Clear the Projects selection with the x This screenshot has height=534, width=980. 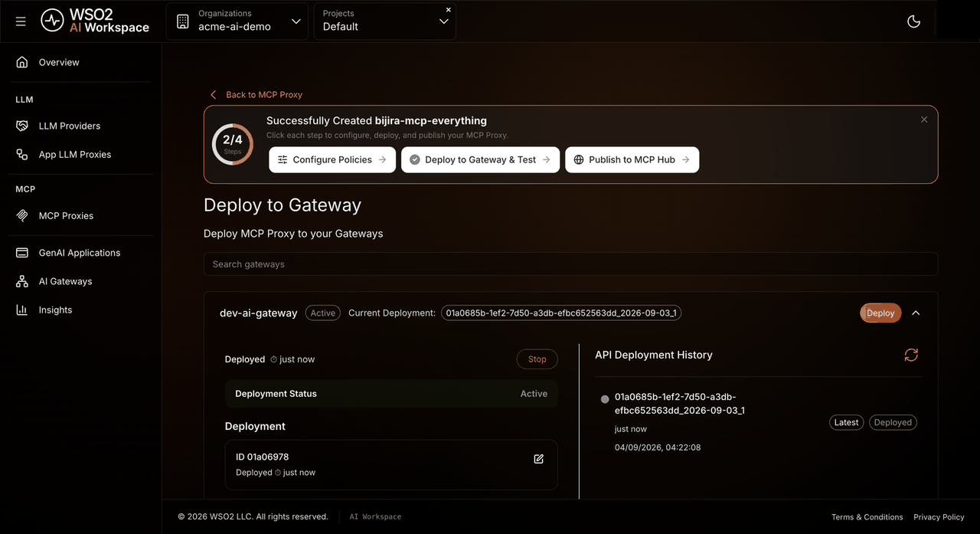click(449, 10)
